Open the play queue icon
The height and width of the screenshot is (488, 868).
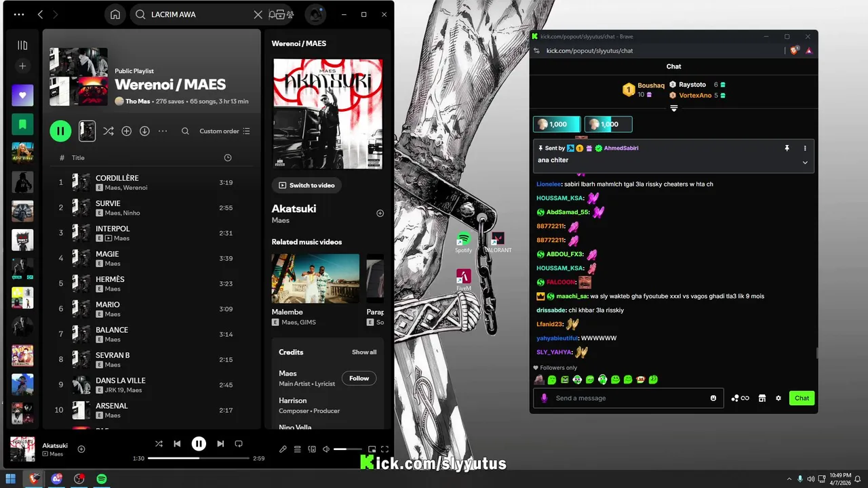pyautogui.click(x=297, y=449)
